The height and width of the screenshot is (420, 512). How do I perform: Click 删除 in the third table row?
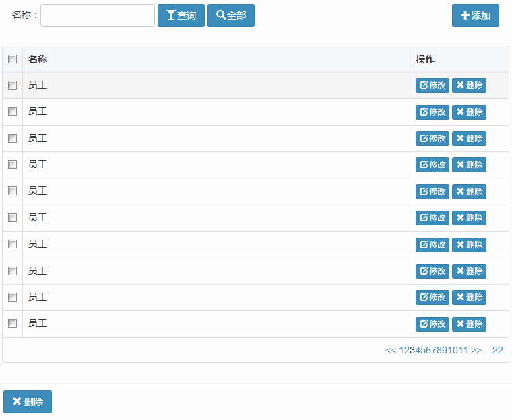(x=469, y=139)
